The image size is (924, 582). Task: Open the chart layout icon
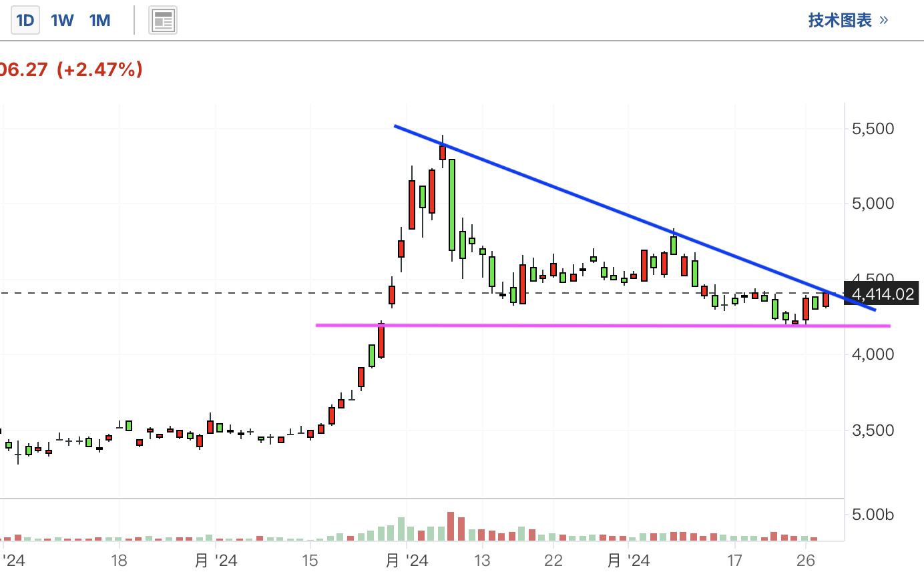(x=163, y=21)
